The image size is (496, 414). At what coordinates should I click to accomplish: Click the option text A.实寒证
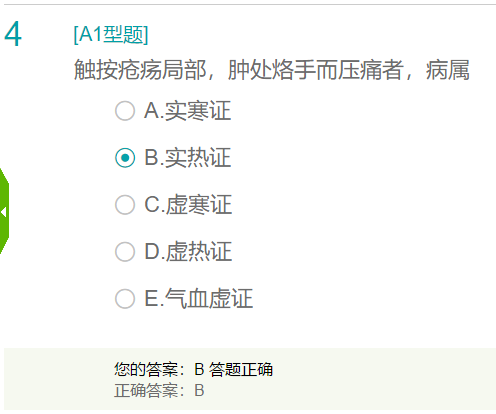(x=188, y=111)
